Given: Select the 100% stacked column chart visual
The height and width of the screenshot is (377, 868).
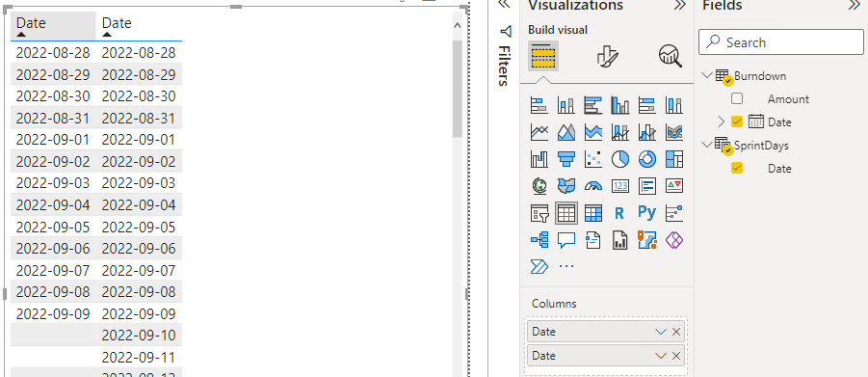Looking at the screenshot, I should (x=674, y=104).
